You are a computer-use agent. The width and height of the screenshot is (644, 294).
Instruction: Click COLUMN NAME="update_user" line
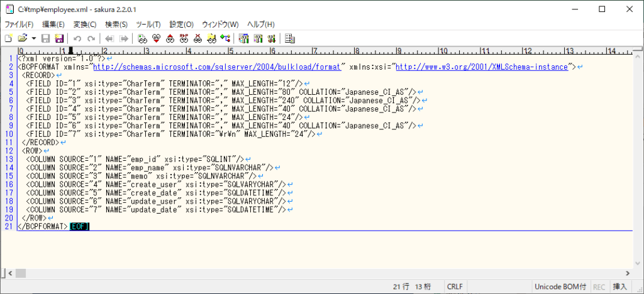(156, 201)
